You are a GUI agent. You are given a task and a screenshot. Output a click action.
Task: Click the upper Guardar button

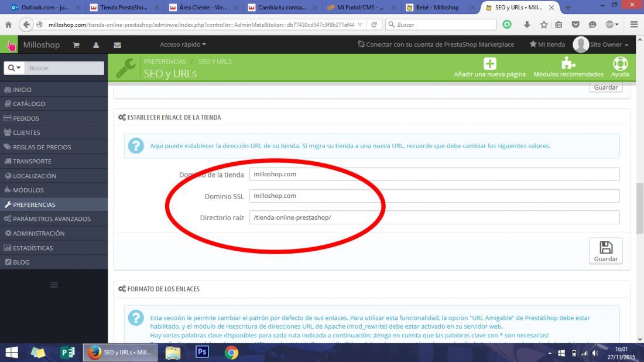tap(606, 87)
